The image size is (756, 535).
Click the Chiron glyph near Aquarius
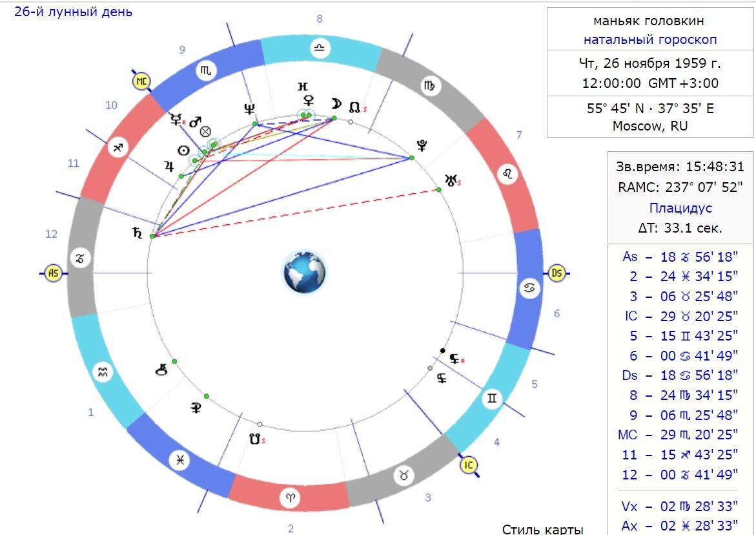tap(162, 370)
